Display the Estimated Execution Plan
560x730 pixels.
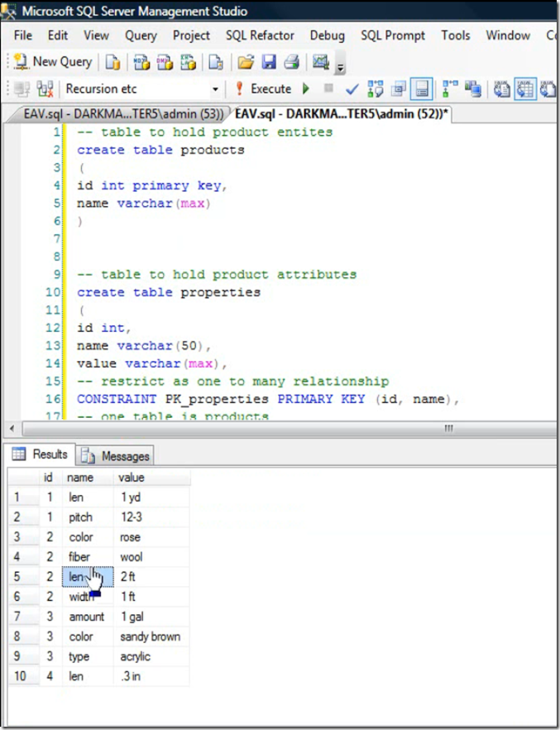(376, 89)
